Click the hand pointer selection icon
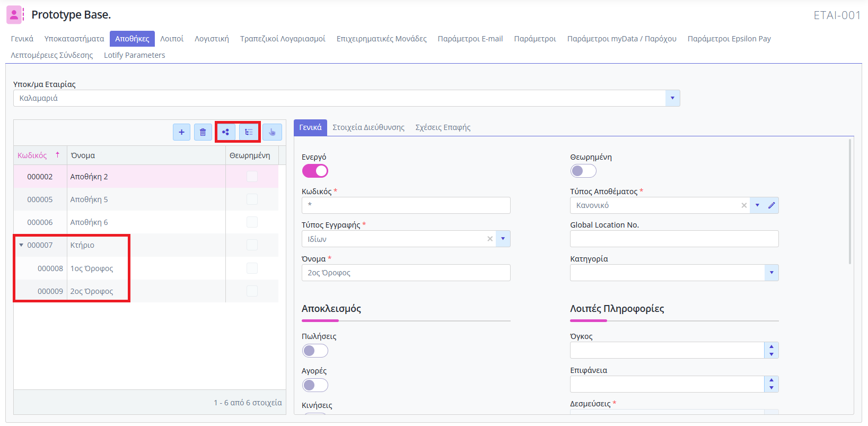 (x=272, y=132)
